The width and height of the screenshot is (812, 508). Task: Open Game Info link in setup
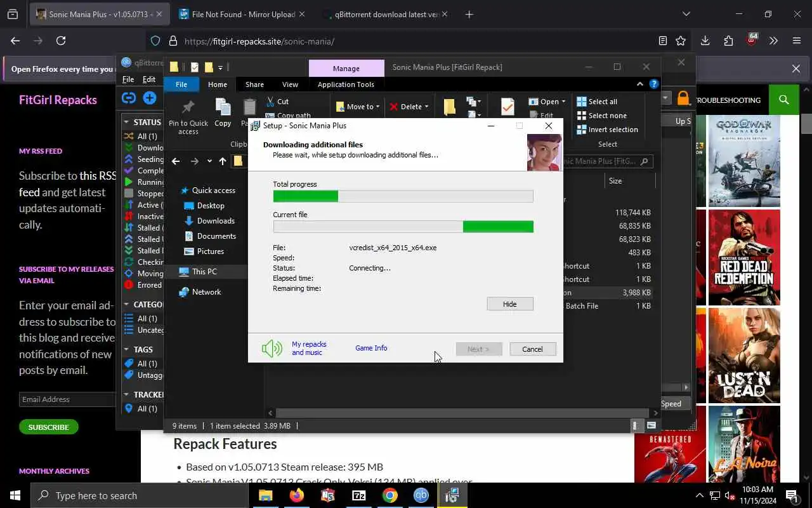[x=371, y=348]
